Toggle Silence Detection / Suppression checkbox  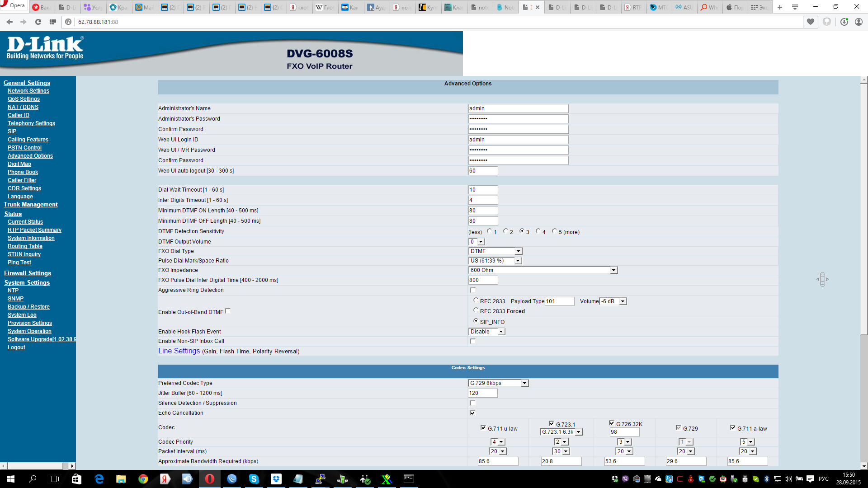(x=472, y=403)
